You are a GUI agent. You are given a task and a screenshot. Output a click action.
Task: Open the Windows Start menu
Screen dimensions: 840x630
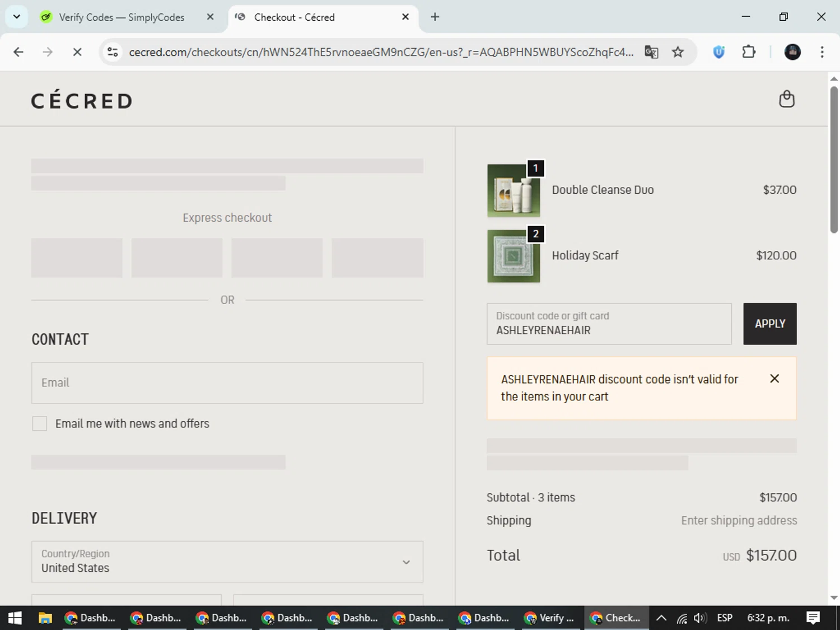15,618
